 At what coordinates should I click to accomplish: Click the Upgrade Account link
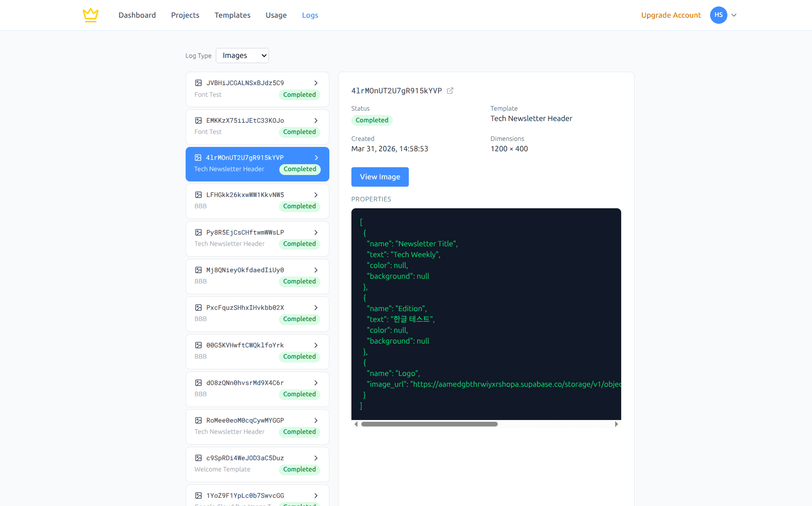(x=671, y=15)
